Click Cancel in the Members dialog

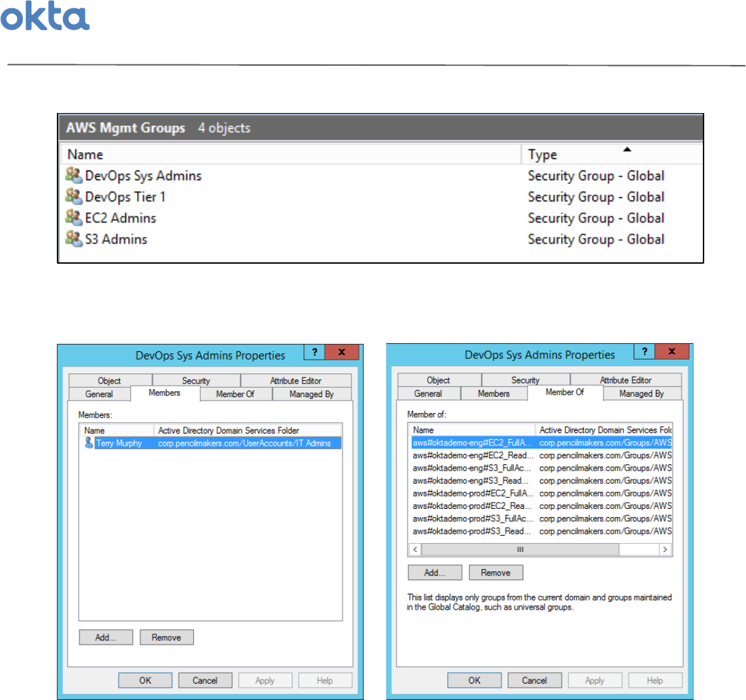205,681
